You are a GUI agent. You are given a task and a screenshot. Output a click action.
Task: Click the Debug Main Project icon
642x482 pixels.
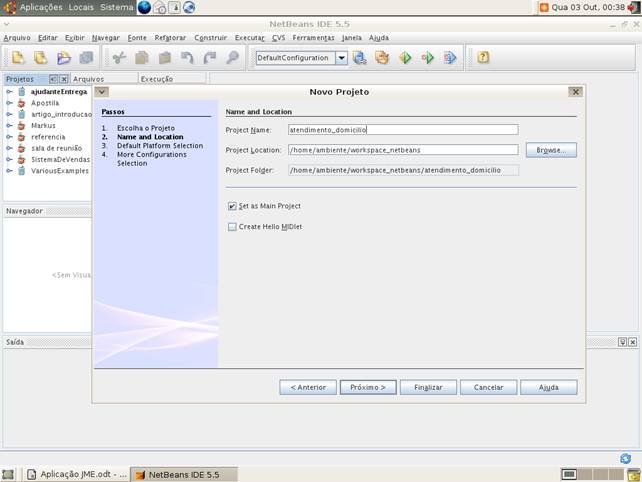[428, 58]
